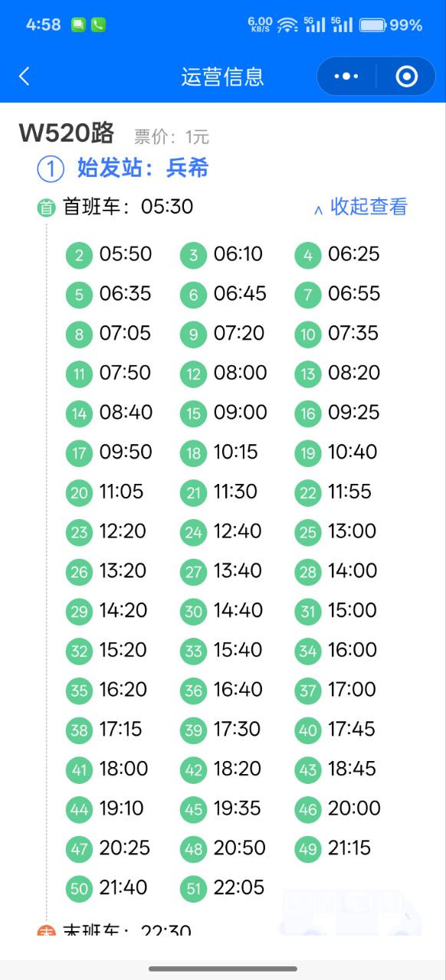Tap the chevron beside 收起查看

[x=318, y=209]
